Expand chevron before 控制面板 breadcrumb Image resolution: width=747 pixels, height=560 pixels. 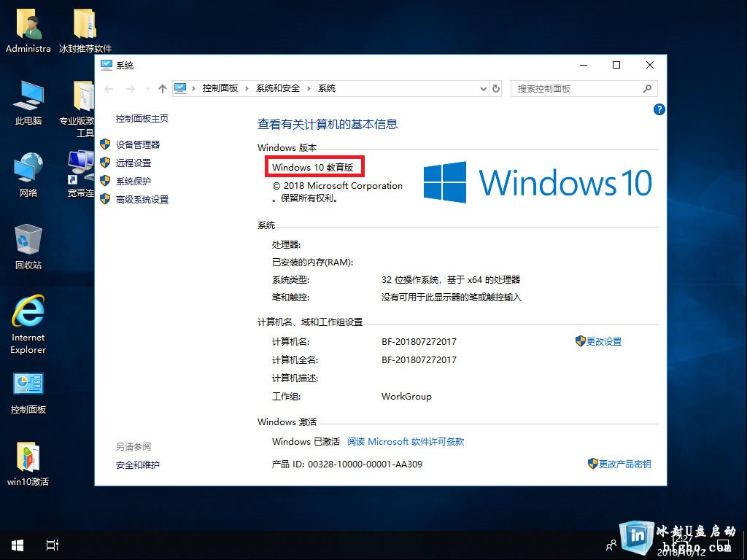(x=193, y=88)
